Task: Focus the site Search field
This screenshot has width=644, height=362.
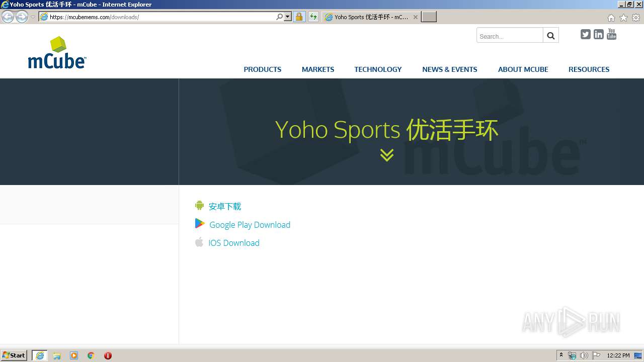Action: (510, 36)
